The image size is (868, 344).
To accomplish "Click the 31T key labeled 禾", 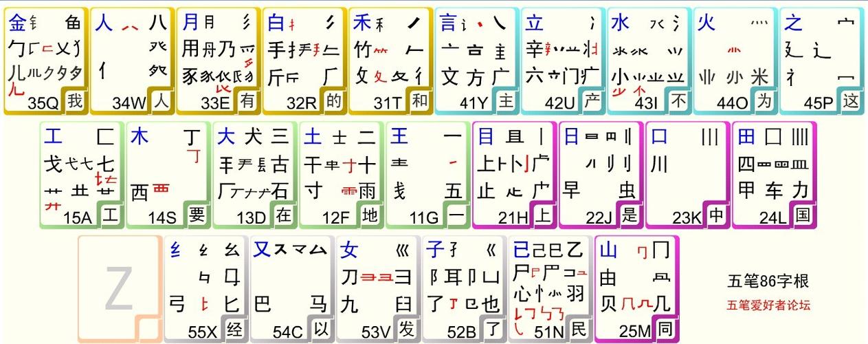I will pos(390,61).
